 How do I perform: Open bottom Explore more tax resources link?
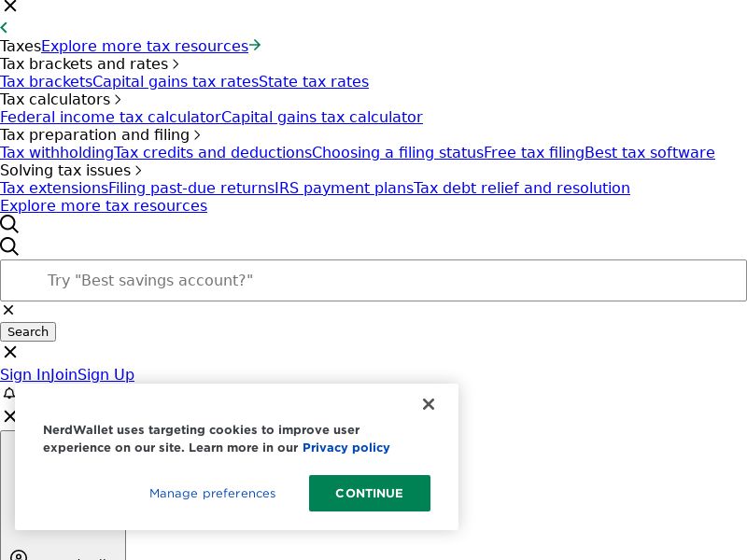104,206
